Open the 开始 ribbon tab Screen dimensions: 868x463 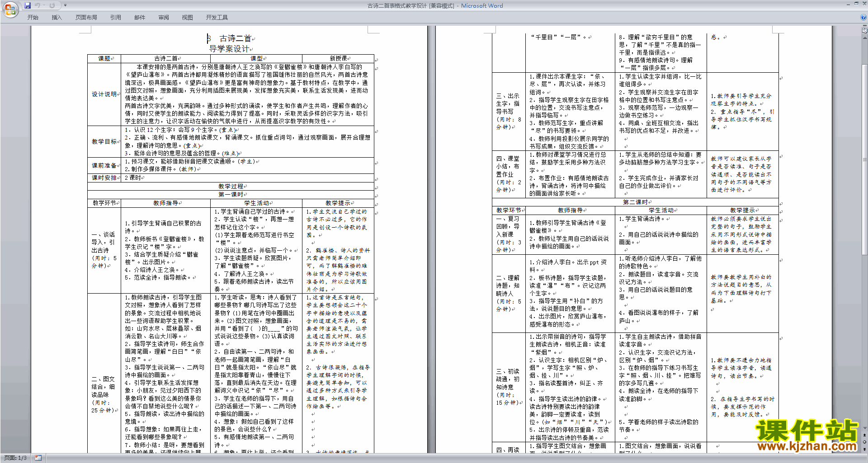pyautogui.click(x=33, y=18)
